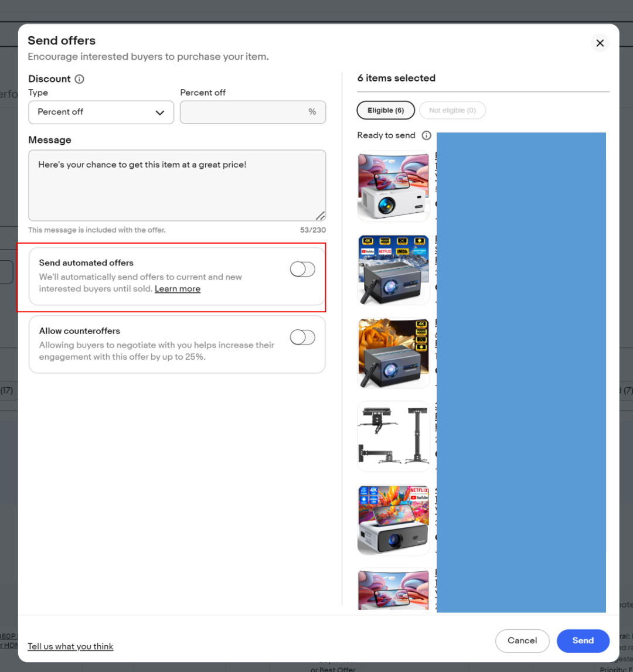Open Tell us what you think link

(70, 646)
